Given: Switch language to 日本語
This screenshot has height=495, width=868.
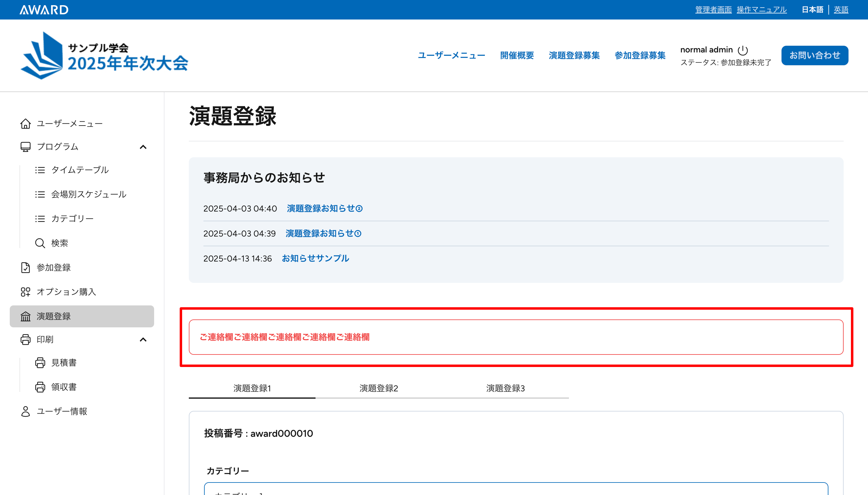Looking at the screenshot, I should coord(812,10).
